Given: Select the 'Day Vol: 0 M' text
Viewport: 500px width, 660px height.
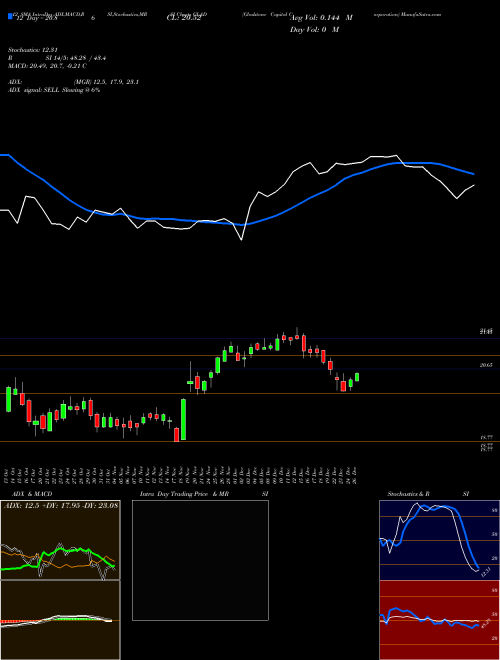Looking at the screenshot, I should pos(314,30).
